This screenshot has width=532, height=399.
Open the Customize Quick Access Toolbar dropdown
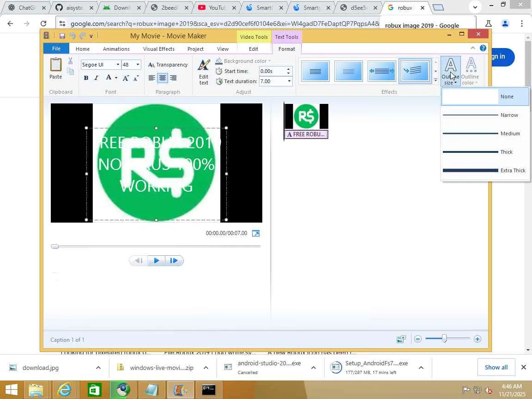click(91, 36)
